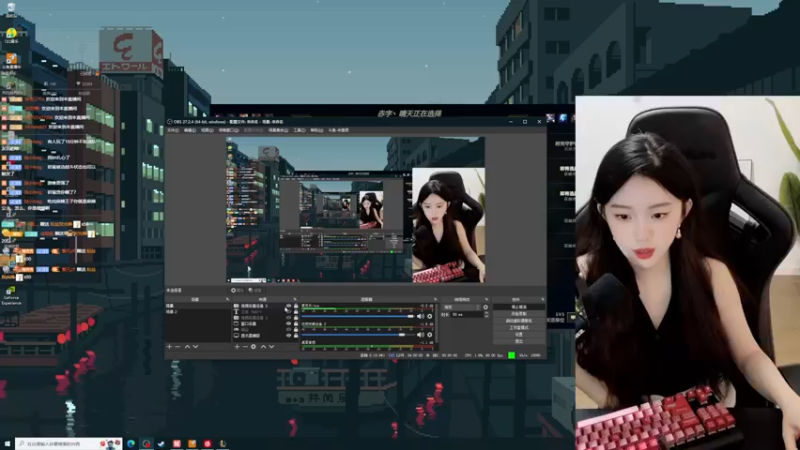Image resolution: width=800 pixels, height=450 pixels.
Task: Pop out the Scenes dock
Action: 227,299
